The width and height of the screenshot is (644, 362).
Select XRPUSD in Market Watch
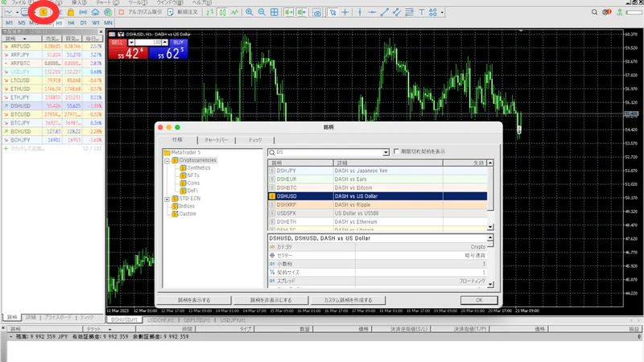tap(53, 47)
